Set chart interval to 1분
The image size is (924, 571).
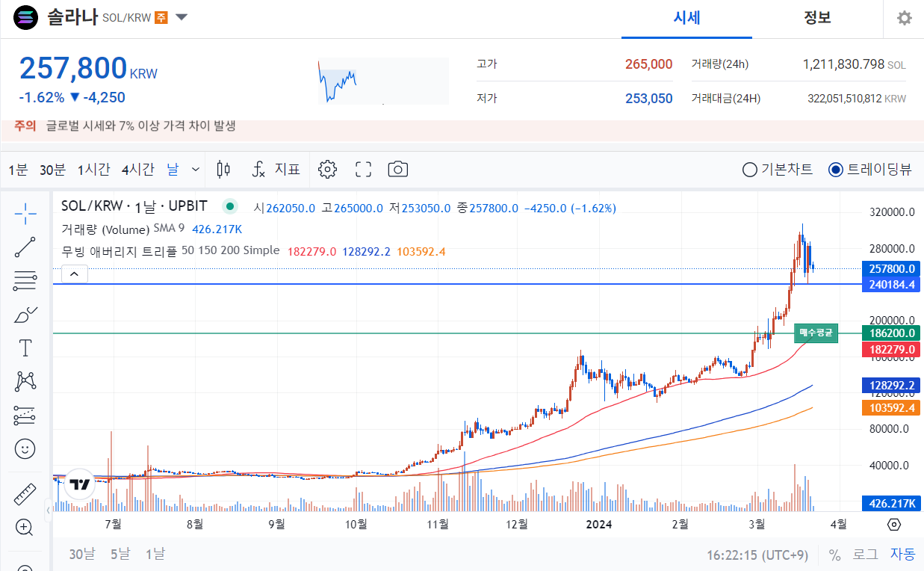(18, 170)
